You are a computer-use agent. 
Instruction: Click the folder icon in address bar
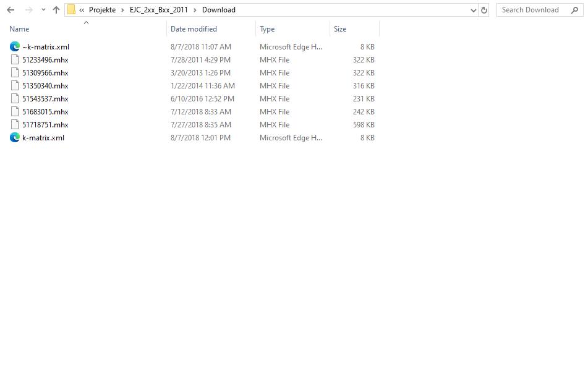coord(71,10)
